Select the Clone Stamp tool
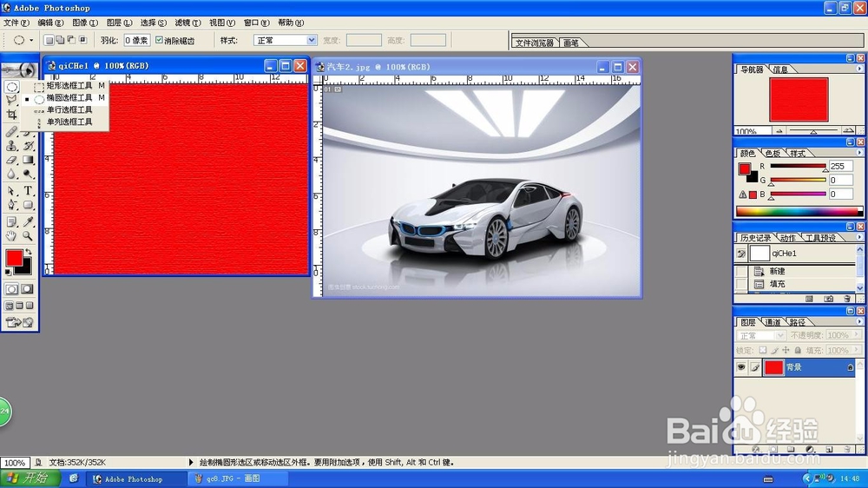868x488 pixels. [x=11, y=146]
